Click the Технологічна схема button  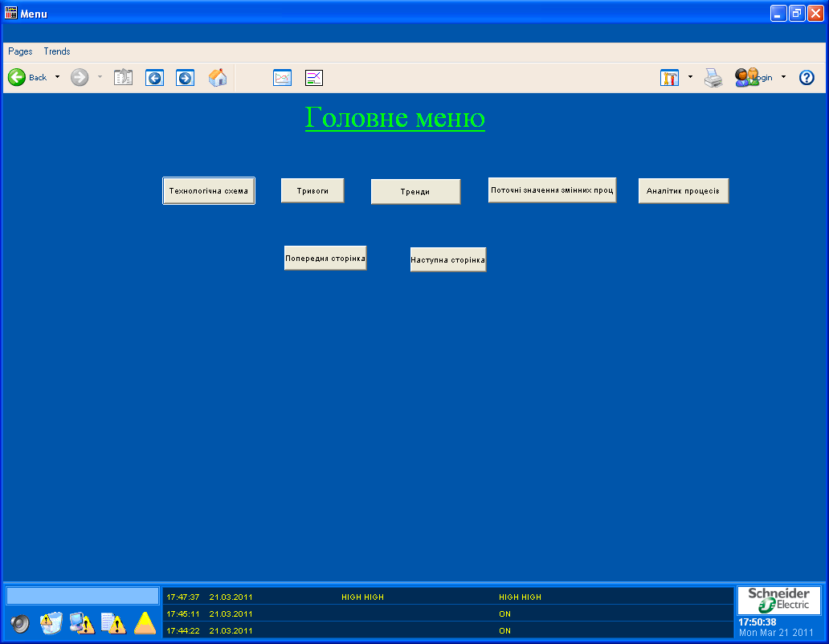point(209,191)
